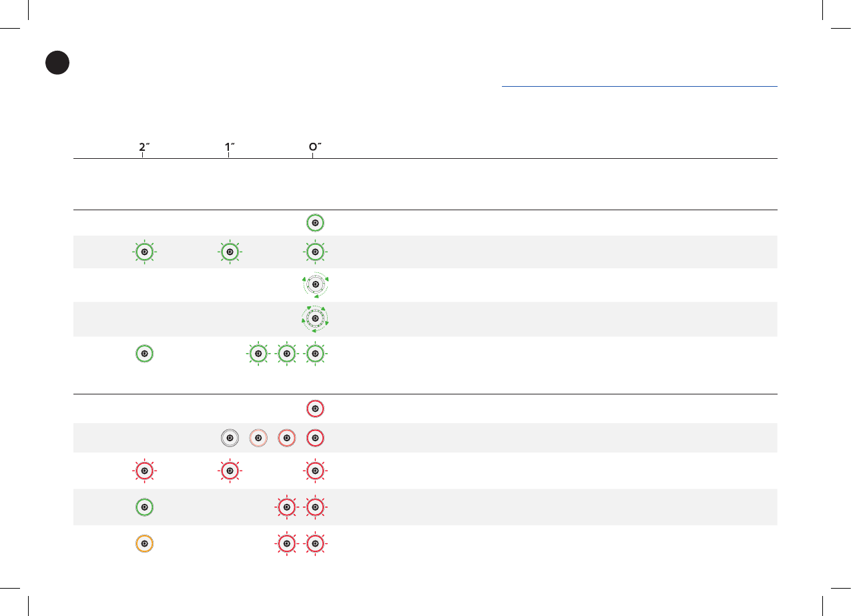The image size is (851, 616).
Task: Click the solid orange ring LED icon
Action: pyautogui.click(x=145, y=543)
